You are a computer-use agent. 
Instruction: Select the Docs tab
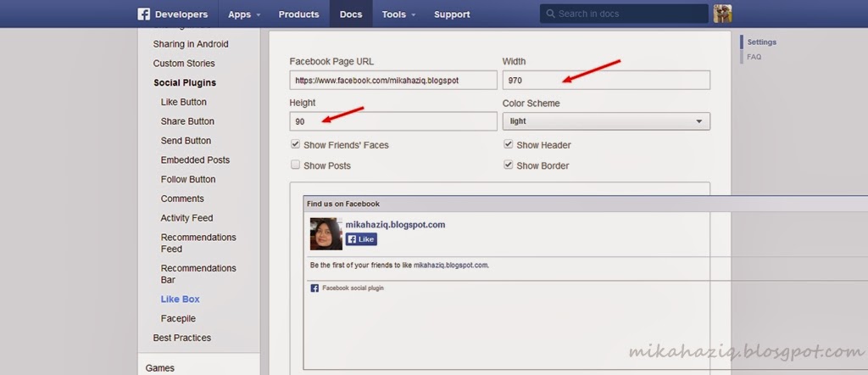click(x=351, y=14)
